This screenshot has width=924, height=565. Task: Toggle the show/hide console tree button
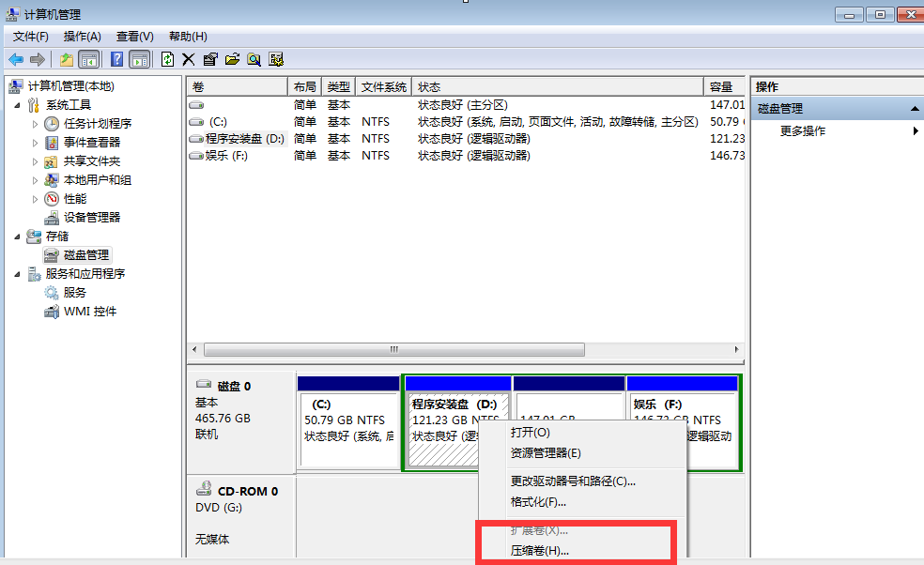point(88,59)
